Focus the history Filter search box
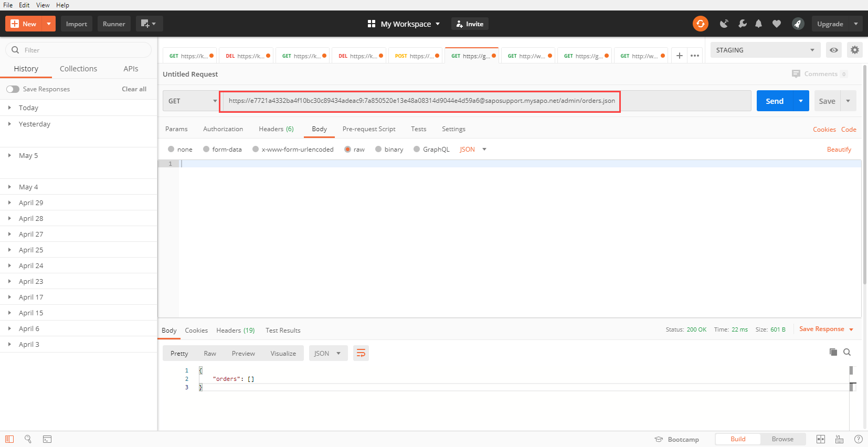Image resolution: width=868 pixels, height=447 pixels. pyautogui.click(x=79, y=50)
